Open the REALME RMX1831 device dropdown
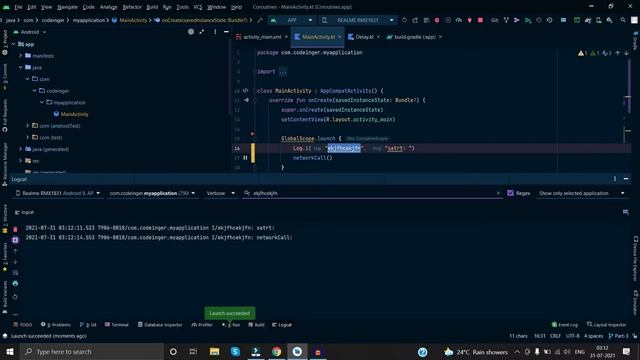 pos(358,20)
